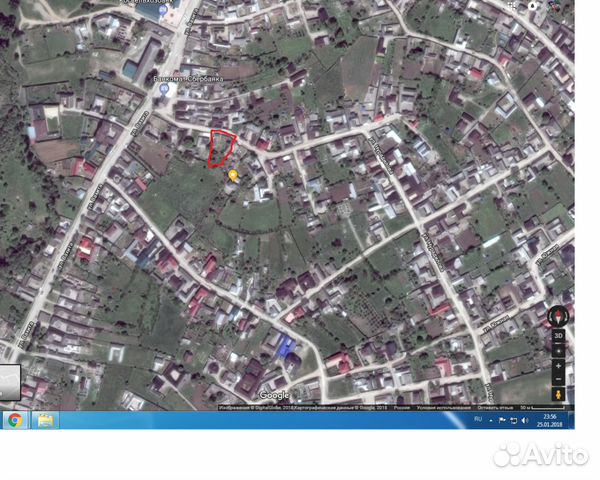Open the map thumbnail at bottom left

click(x=10, y=383)
